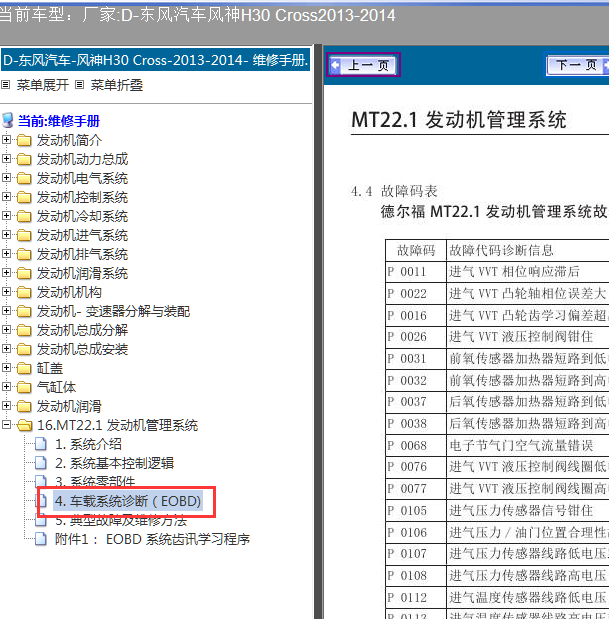Open the 4. 车载系统诊断 (EOBD) page
Screen dimensions: 609x619
point(128,501)
